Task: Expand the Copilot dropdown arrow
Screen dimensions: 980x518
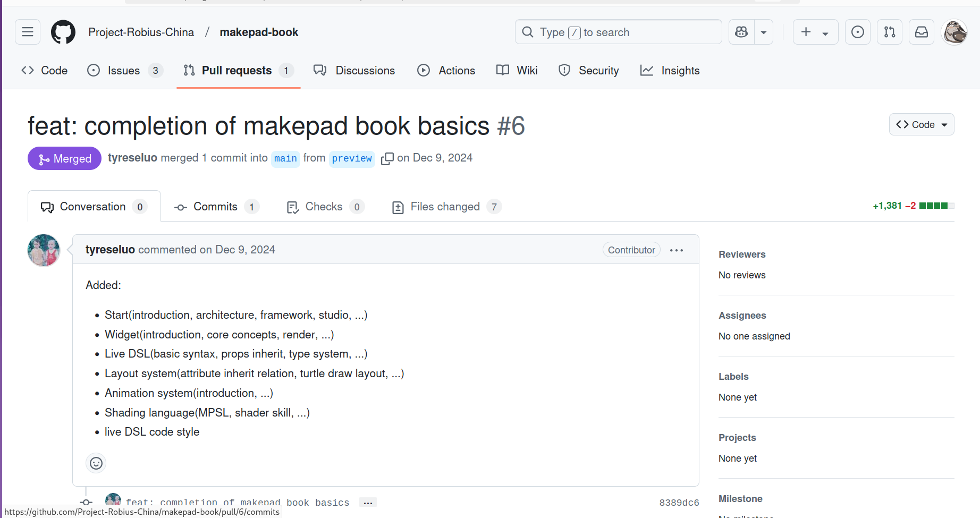Action: click(764, 32)
